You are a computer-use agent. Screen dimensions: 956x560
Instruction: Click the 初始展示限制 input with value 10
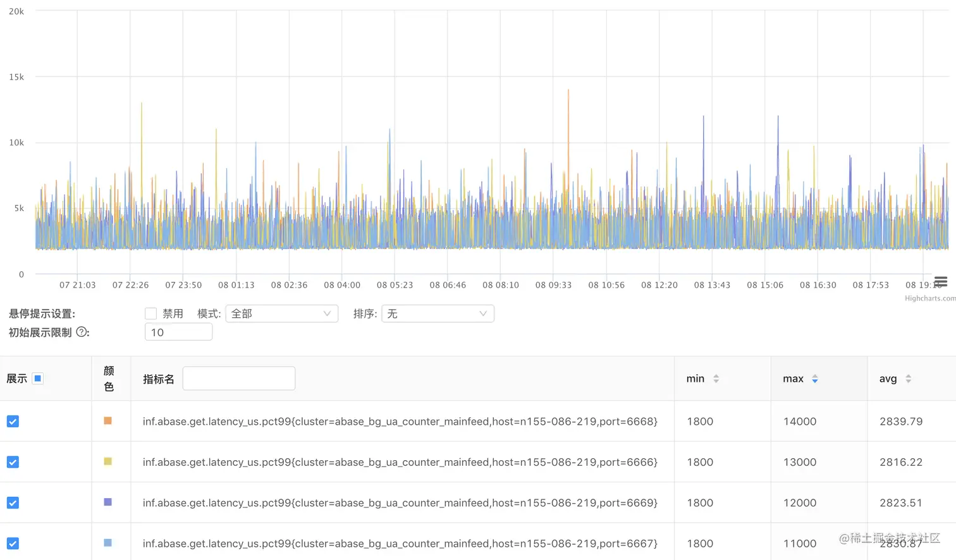[178, 332]
